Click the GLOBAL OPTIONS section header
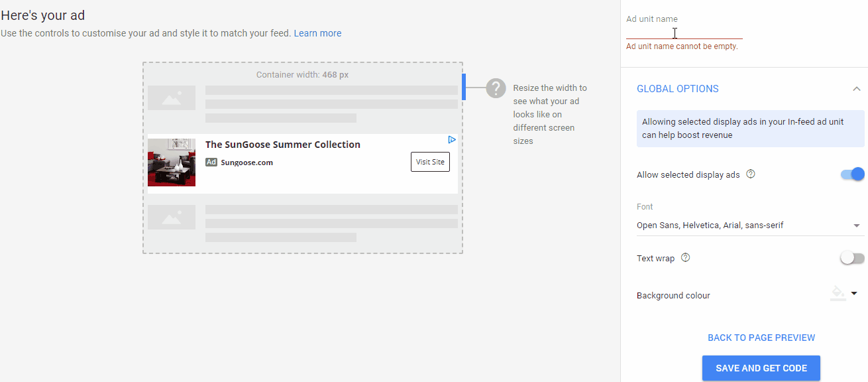The image size is (868, 382). (677, 89)
